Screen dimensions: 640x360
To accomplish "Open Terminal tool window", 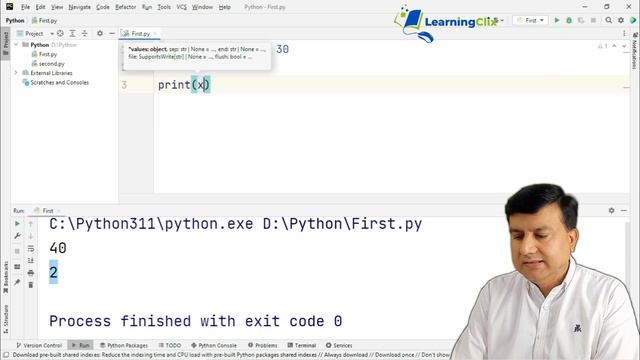I will coord(302,345).
